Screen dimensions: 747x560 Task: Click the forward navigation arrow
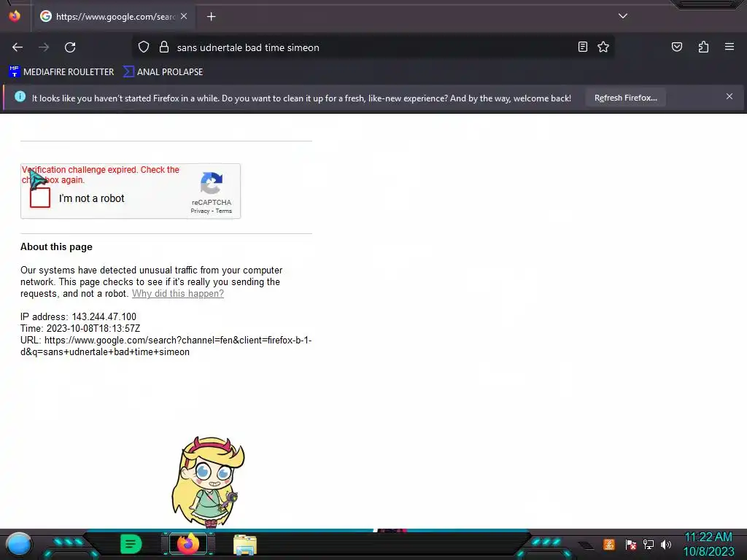[44, 47]
